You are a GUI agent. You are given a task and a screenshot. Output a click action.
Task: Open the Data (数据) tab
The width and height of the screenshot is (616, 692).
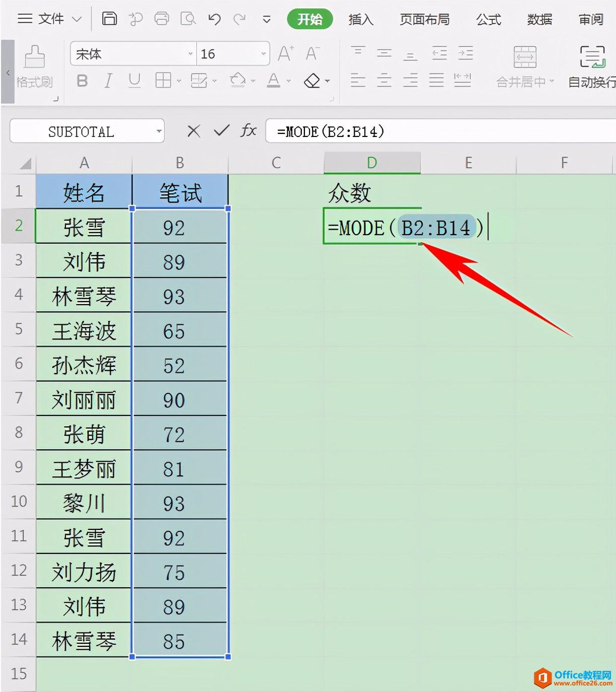[540, 20]
